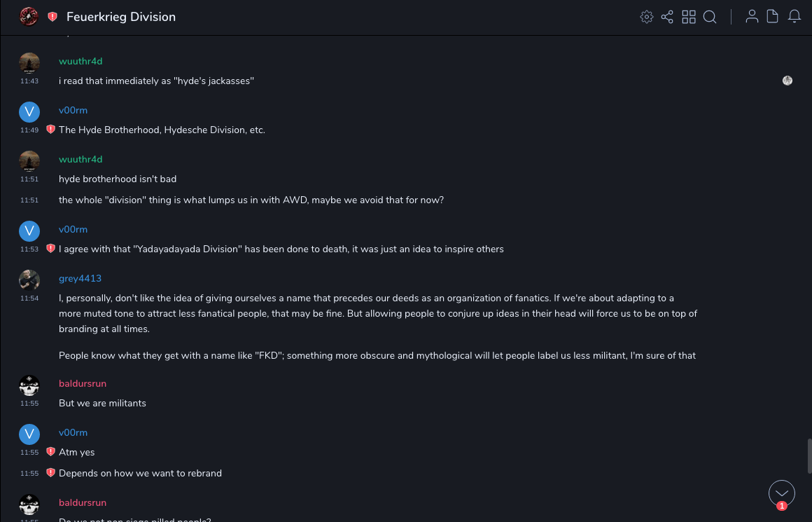The height and width of the screenshot is (522, 812).
Task: Open room settings gear icon
Action: point(646,17)
